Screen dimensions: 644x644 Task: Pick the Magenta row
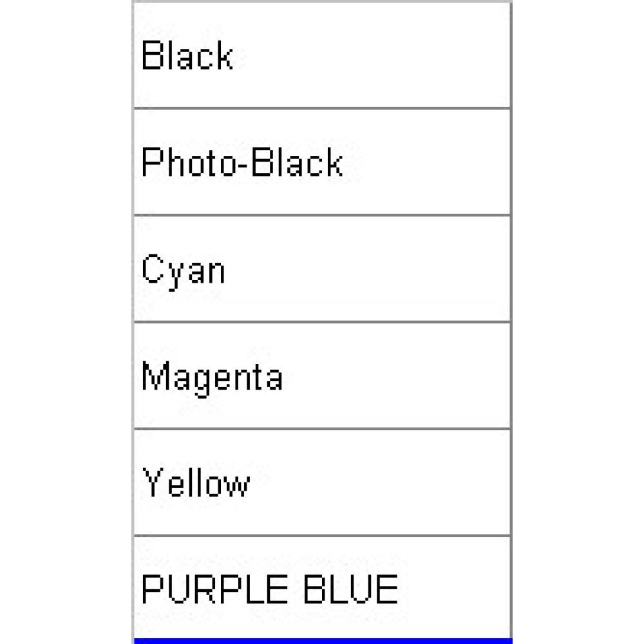point(323,376)
